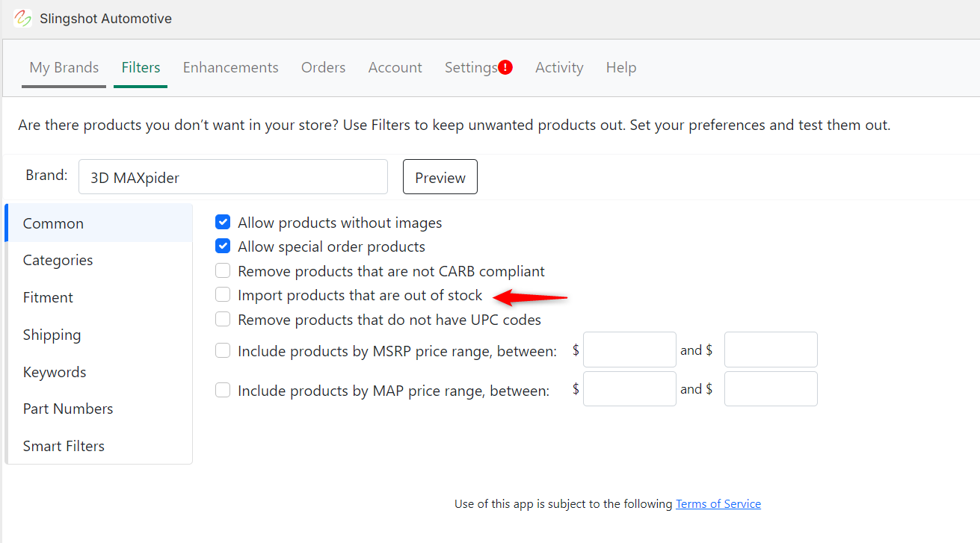Viewport: 980px width, 543px height.
Task: View the Activity tab
Action: pyautogui.click(x=559, y=67)
